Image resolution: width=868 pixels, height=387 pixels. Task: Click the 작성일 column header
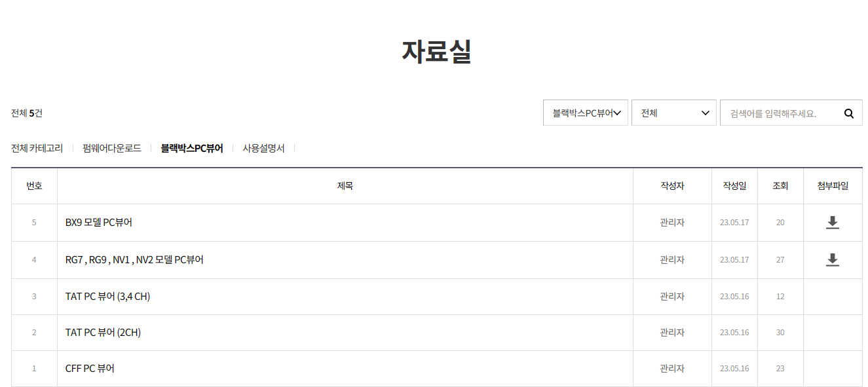(x=734, y=186)
